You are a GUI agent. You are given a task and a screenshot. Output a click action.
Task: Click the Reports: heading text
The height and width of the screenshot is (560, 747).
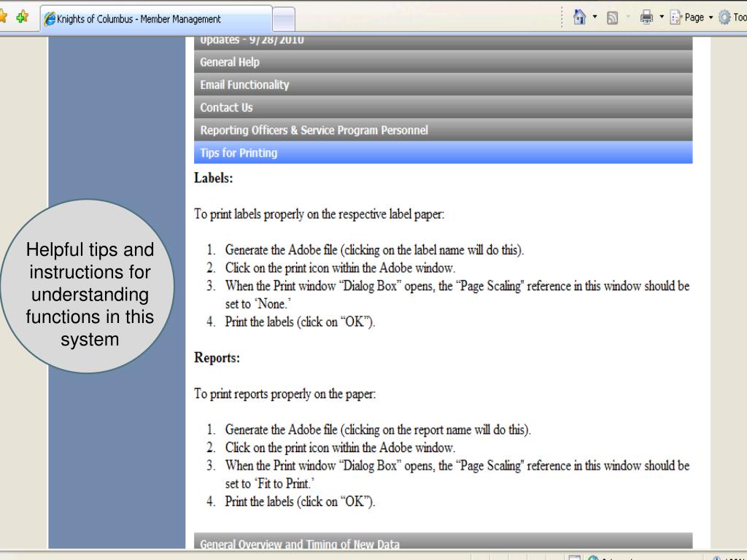(217, 357)
